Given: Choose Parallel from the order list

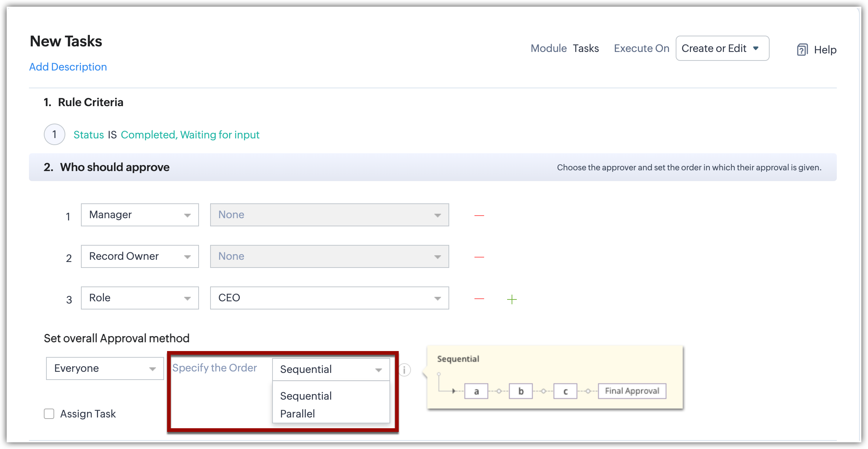Looking at the screenshot, I should (297, 414).
